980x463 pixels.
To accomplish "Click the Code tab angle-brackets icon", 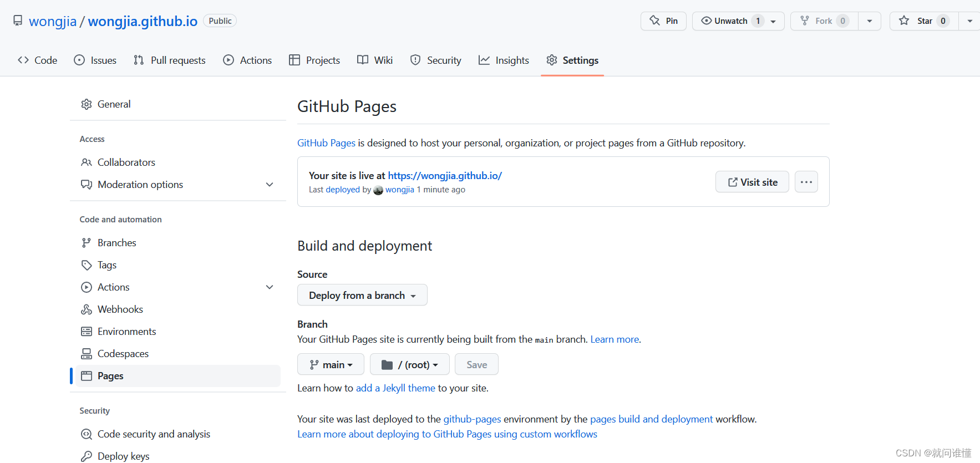I will [x=23, y=60].
